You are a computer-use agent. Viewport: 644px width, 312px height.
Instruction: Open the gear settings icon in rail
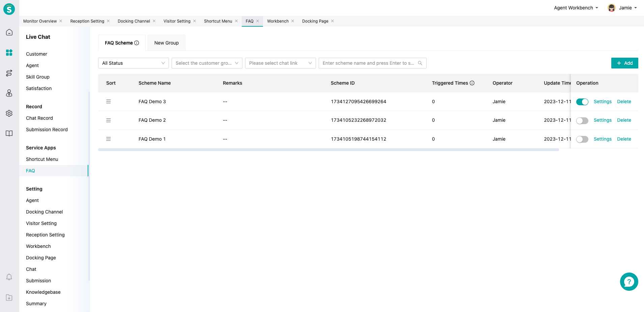pyautogui.click(x=9, y=113)
